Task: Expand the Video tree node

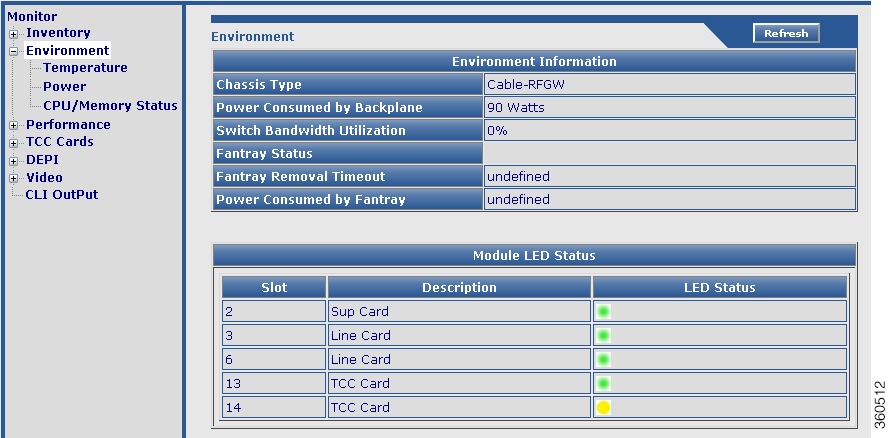Action: click(x=14, y=178)
